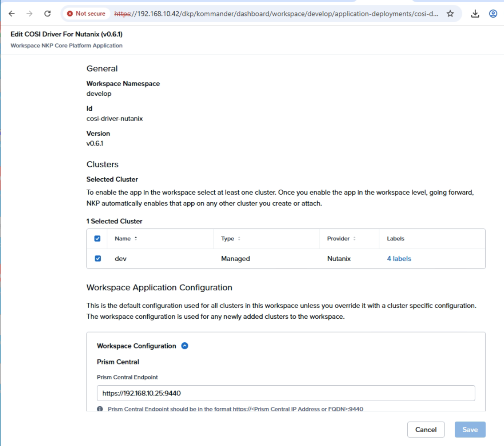Open the browser downloads icon
Viewport: 504px width, 446px height.
click(475, 14)
